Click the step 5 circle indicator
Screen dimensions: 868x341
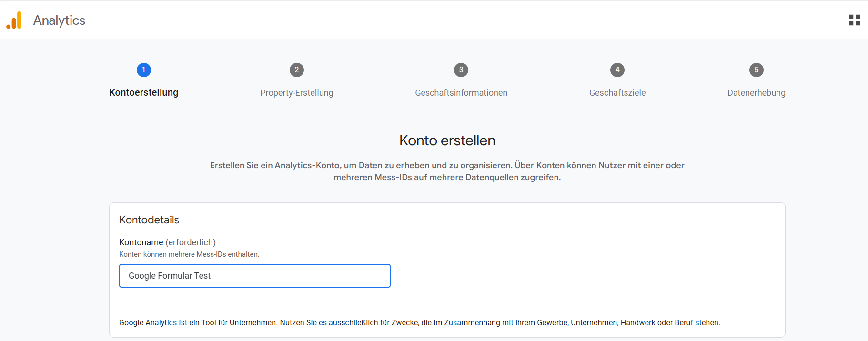coord(756,70)
